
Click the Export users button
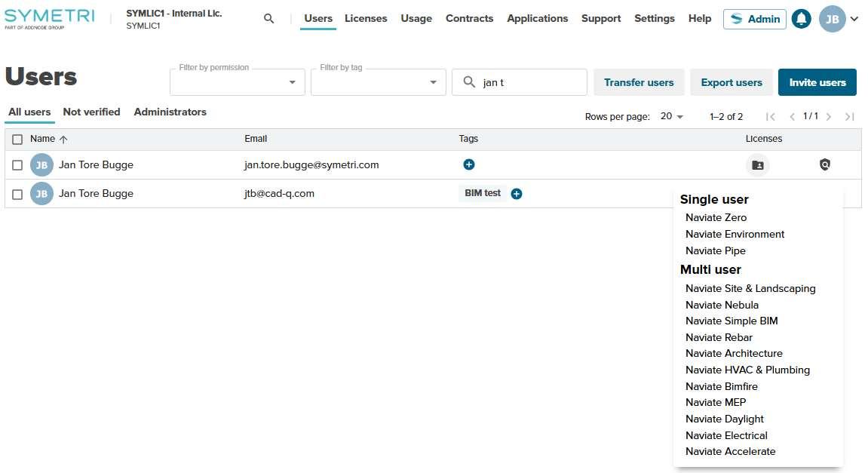click(x=732, y=82)
